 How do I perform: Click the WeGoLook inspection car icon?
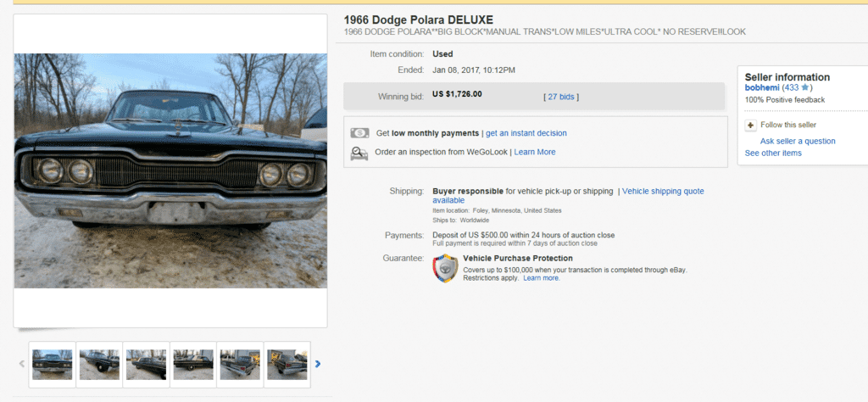tap(359, 153)
